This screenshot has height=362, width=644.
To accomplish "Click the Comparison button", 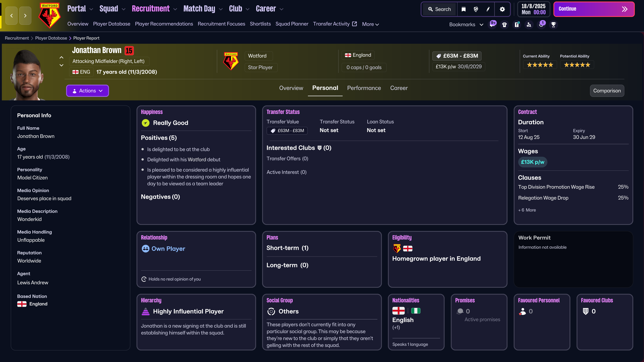I will (x=607, y=91).
